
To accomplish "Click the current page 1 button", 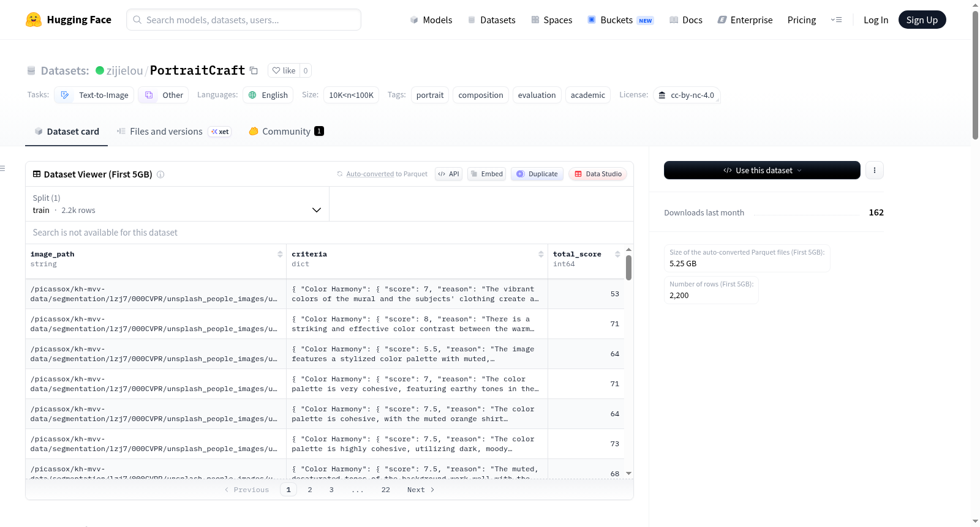I will pos(288,490).
